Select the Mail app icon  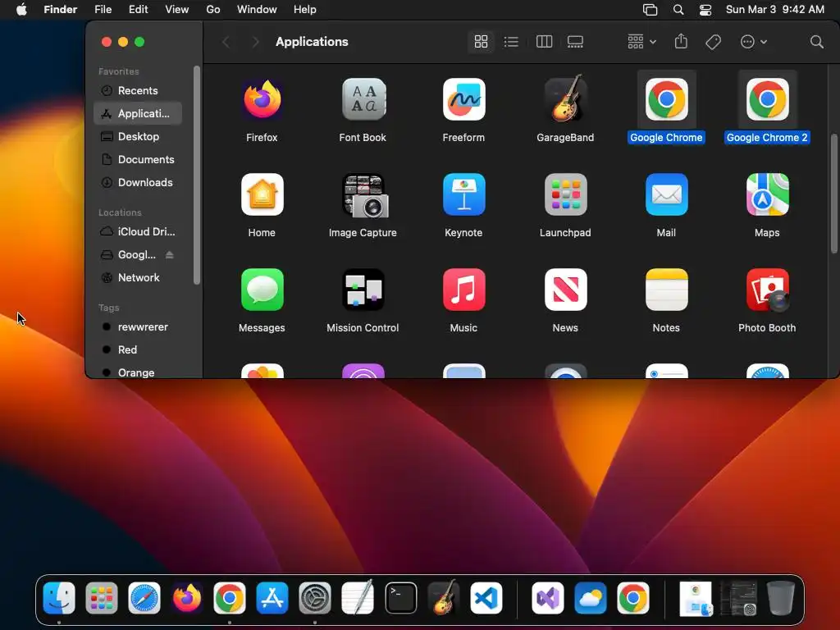[x=666, y=194]
